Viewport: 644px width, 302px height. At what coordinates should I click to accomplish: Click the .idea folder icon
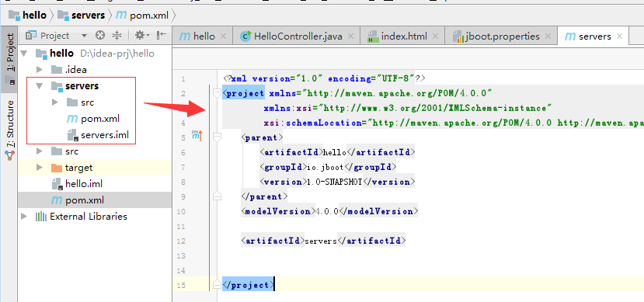56,69
